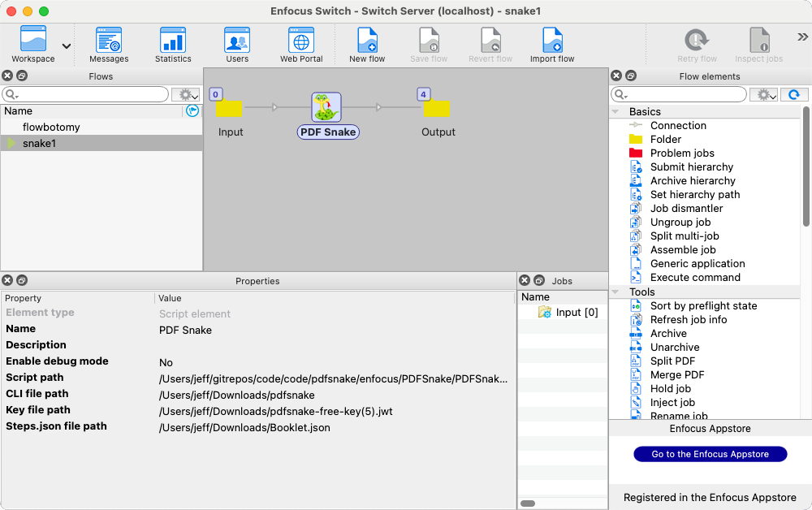Pick the Split PDF tool
This screenshot has width=812, height=510.
tap(672, 361)
